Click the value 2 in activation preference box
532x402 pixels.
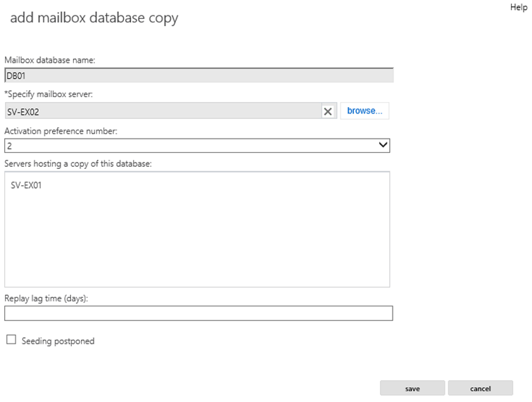[10, 146]
